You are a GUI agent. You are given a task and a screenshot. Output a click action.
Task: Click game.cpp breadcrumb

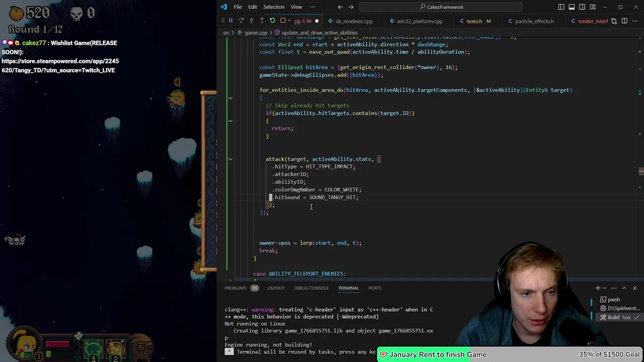[256, 33]
